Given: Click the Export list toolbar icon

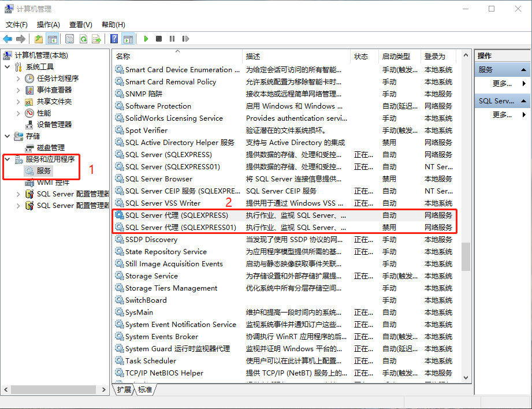Looking at the screenshot, I should click(x=96, y=39).
